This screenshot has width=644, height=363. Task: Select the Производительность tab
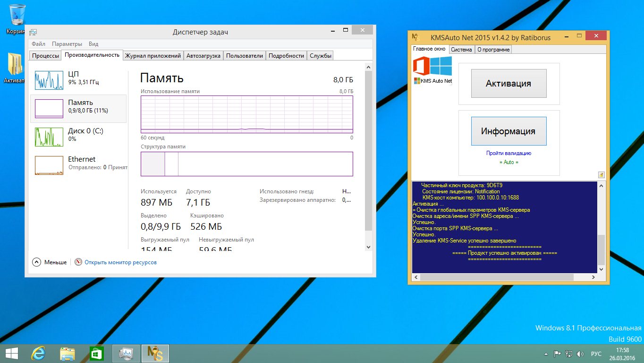point(92,55)
